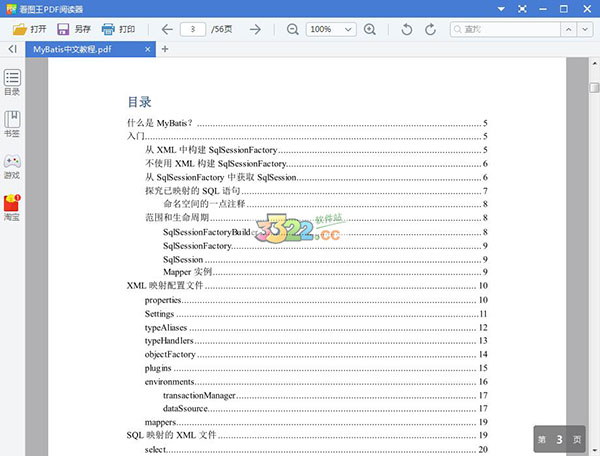Click the environments contents entry

click(316, 382)
